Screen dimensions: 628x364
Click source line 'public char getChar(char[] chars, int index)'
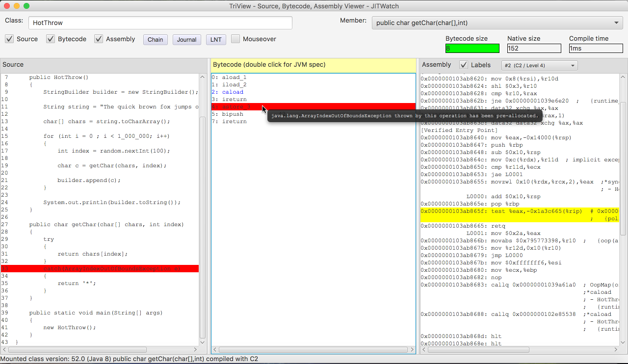click(106, 225)
